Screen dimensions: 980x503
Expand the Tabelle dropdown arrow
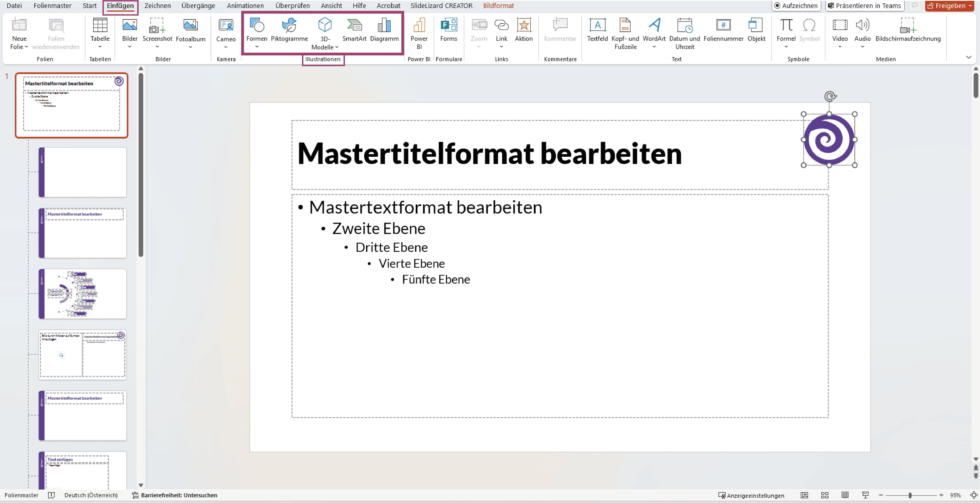pyautogui.click(x=100, y=47)
